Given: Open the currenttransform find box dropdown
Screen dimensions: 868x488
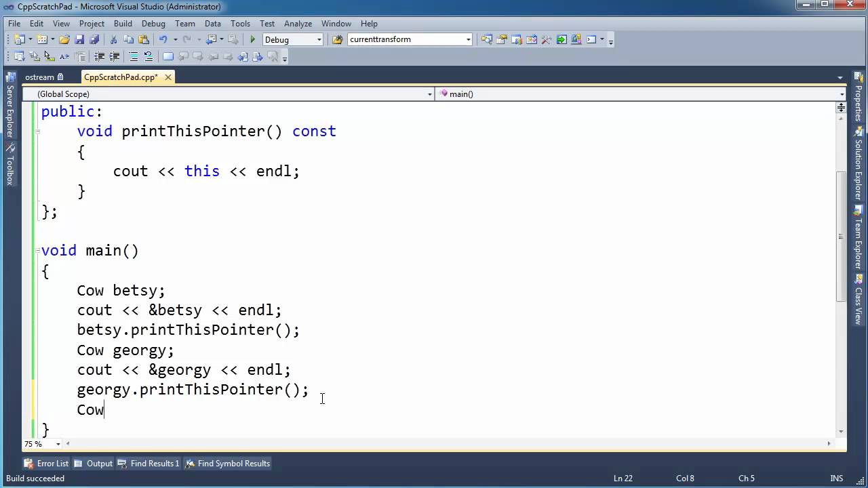Looking at the screenshot, I should point(468,39).
